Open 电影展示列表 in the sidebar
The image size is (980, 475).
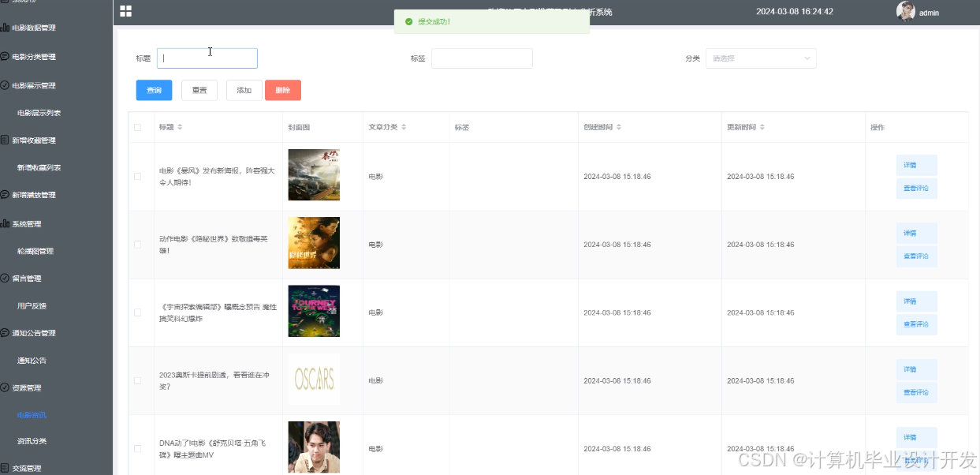click(39, 113)
